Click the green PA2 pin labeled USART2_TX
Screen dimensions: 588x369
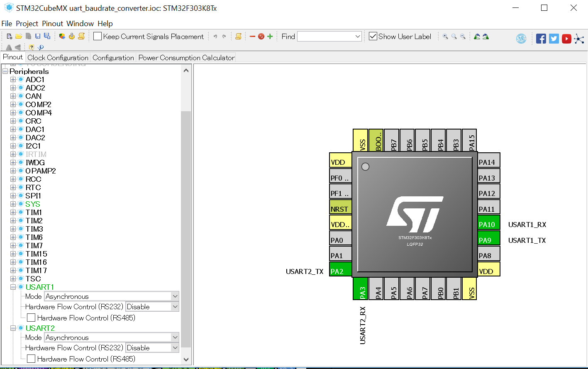point(339,269)
